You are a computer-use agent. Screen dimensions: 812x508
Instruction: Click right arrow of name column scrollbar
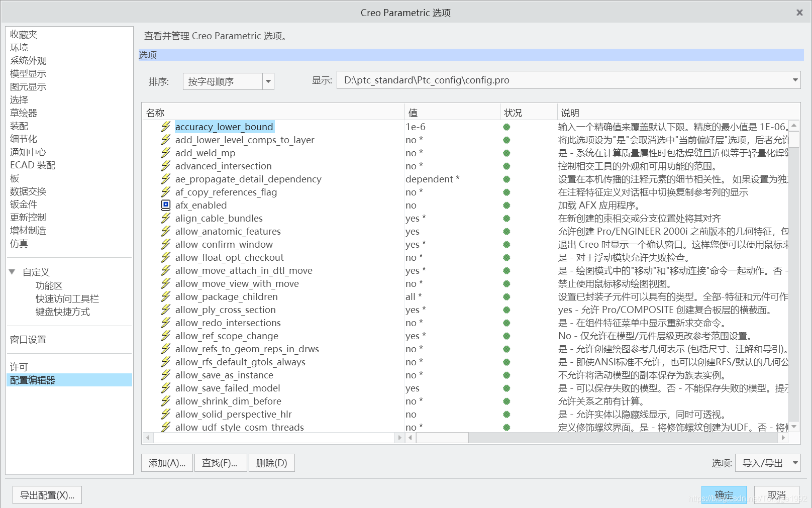[x=400, y=438]
